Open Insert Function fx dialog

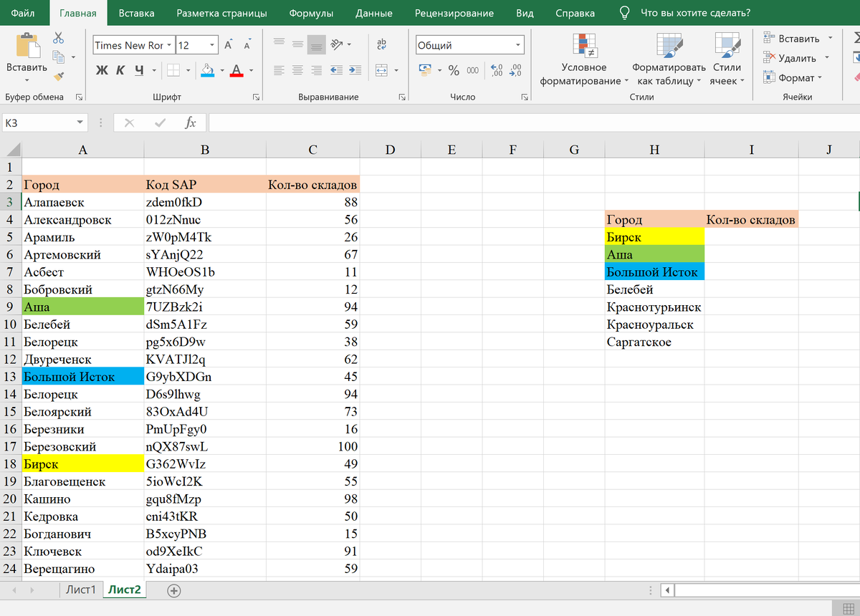click(190, 123)
